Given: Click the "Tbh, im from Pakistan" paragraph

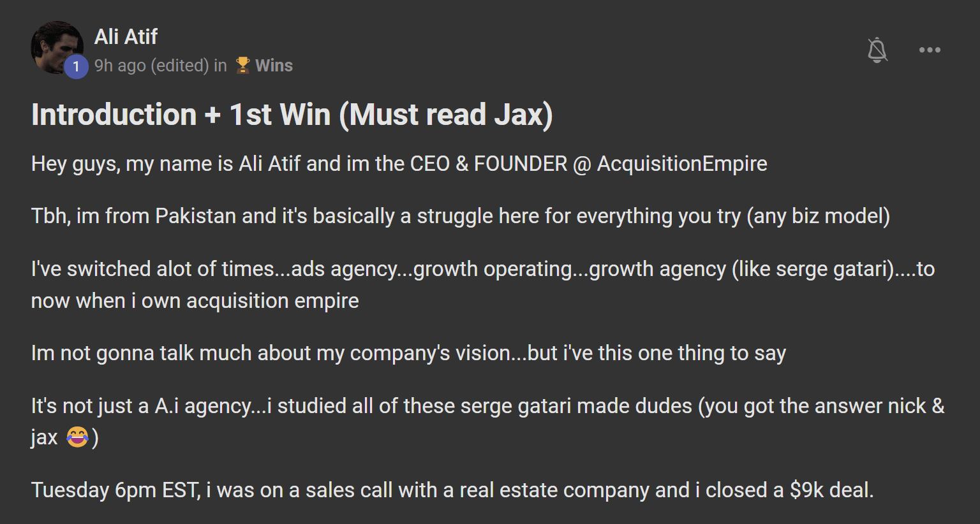Looking at the screenshot, I should pyautogui.click(x=459, y=216).
